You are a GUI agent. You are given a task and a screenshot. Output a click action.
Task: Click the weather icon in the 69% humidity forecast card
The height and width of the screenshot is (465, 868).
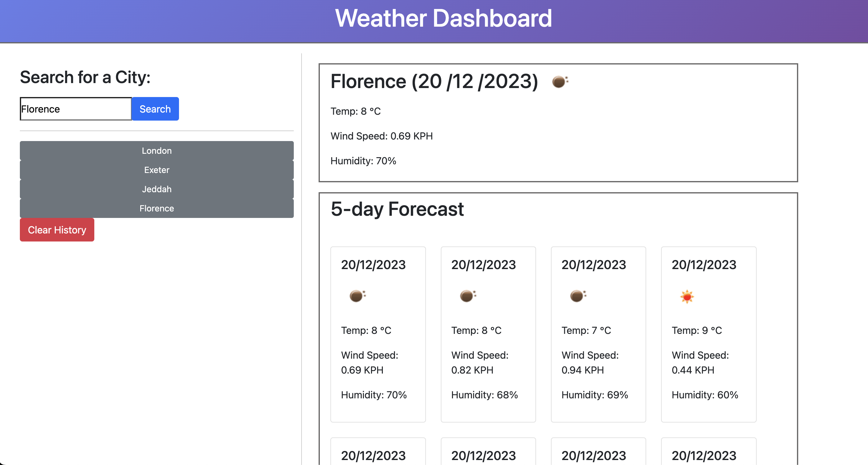click(x=578, y=296)
